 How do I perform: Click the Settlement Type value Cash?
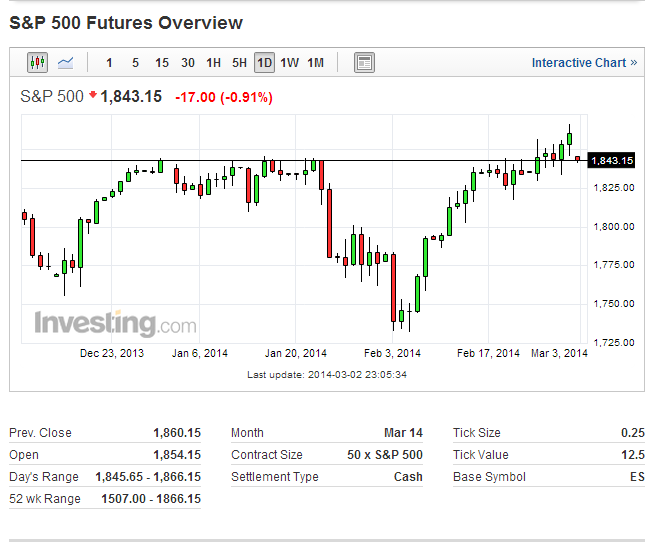408,477
